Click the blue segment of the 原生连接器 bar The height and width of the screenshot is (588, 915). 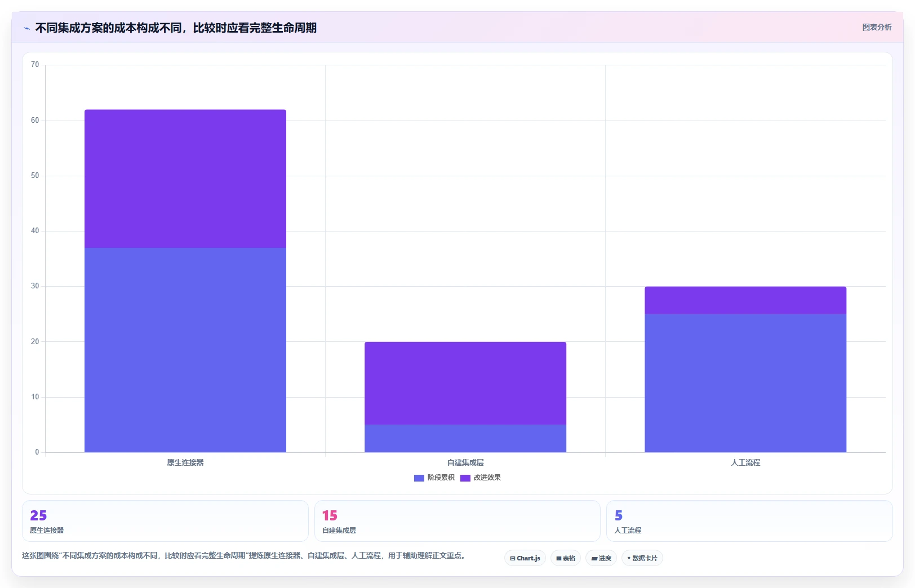pyautogui.click(x=185, y=350)
